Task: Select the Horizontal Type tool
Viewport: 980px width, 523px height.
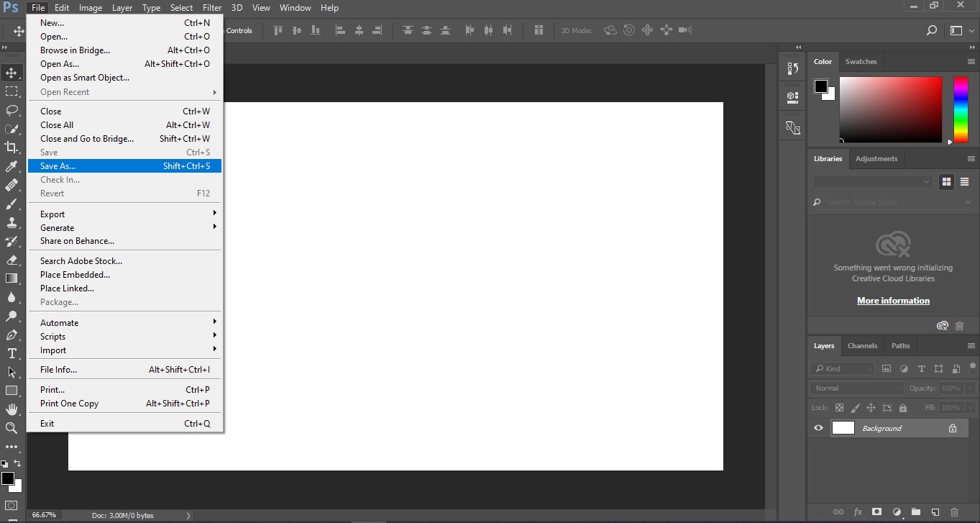Action: coord(12,353)
